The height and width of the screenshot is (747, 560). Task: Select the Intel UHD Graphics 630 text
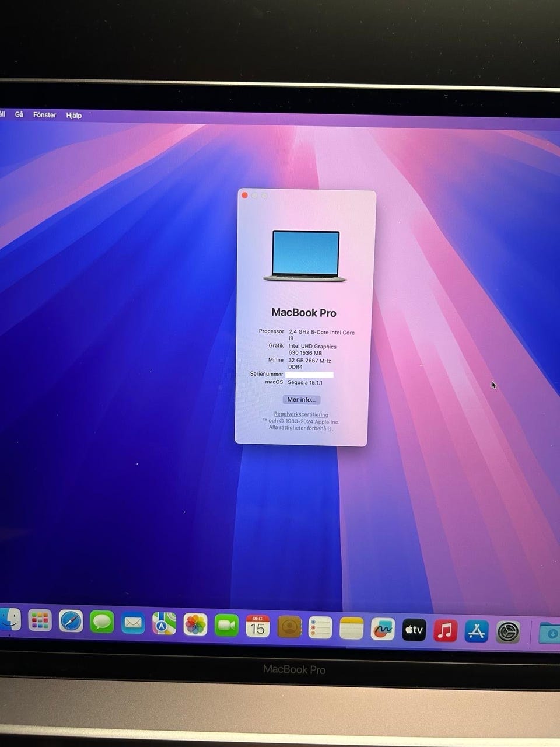point(312,350)
